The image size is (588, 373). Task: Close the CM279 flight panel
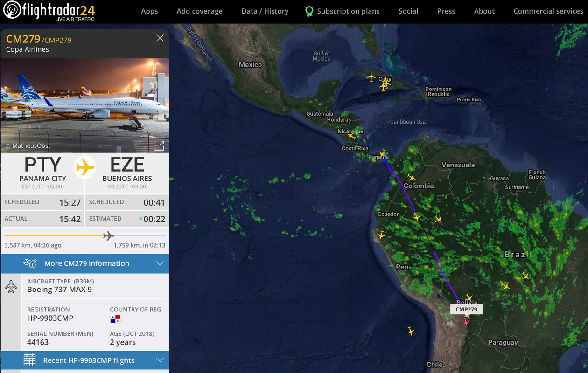pyautogui.click(x=160, y=38)
